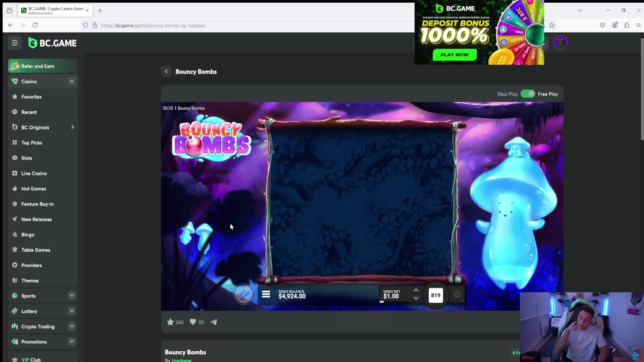The height and width of the screenshot is (362, 644).
Task: Share the game via paper plane icon
Action: (x=214, y=322)
